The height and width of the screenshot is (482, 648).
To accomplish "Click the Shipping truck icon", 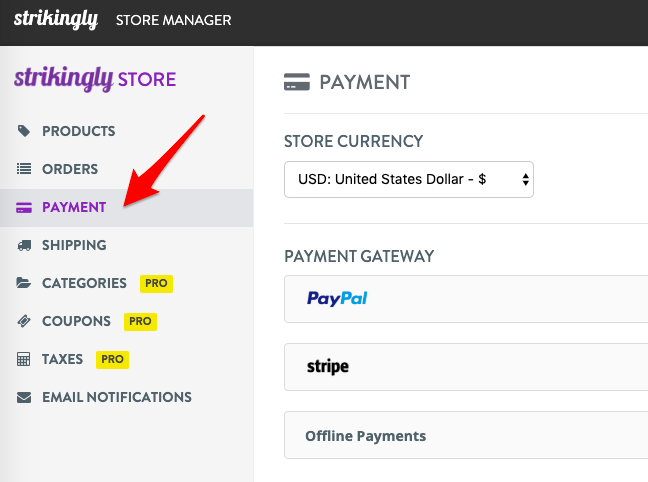I will tap(24, 245).
